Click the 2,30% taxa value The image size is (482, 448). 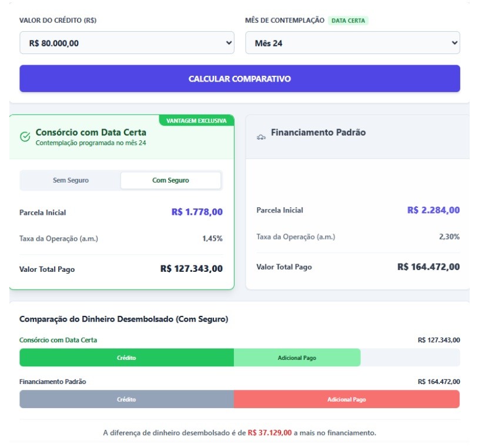[450, 237]
